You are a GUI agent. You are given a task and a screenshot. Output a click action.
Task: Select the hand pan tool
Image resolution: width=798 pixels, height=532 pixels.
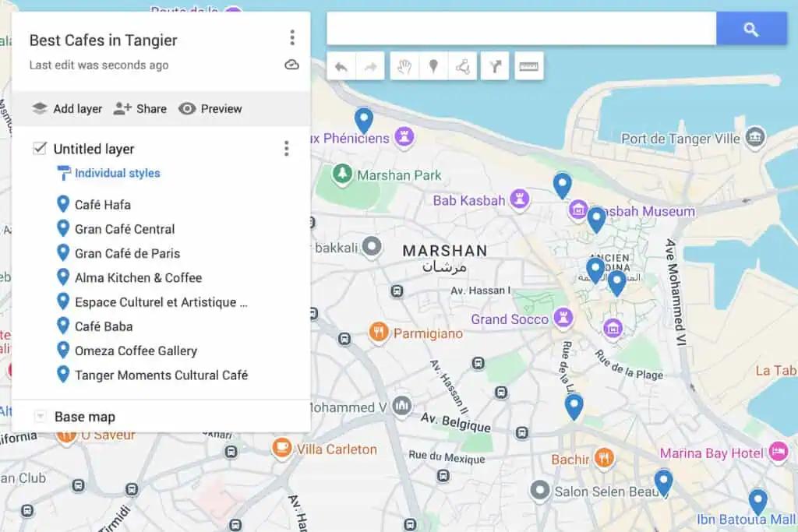[x=404, y=66]
